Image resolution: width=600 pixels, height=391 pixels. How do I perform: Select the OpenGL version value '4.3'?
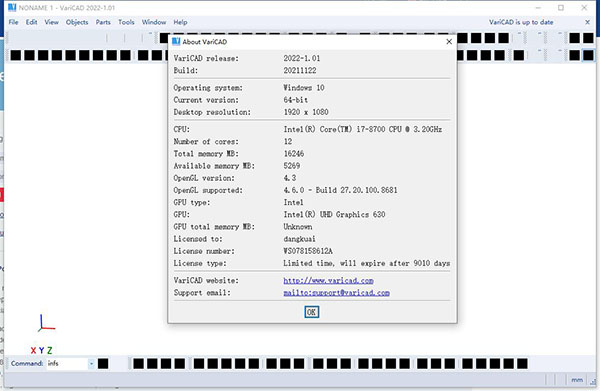click(x=290, y=178)
